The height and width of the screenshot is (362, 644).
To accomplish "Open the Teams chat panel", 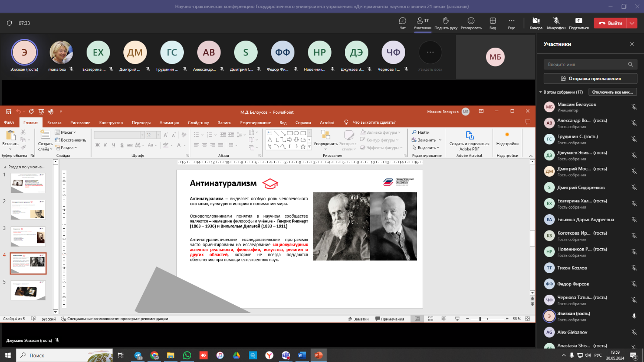I will (x=402, y=23).
